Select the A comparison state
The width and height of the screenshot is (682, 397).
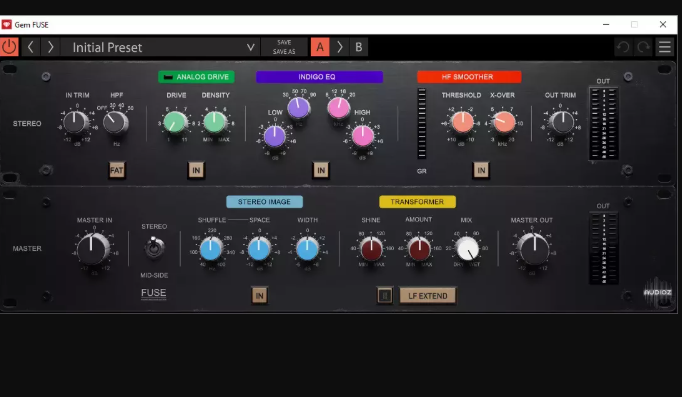(320, 47)
